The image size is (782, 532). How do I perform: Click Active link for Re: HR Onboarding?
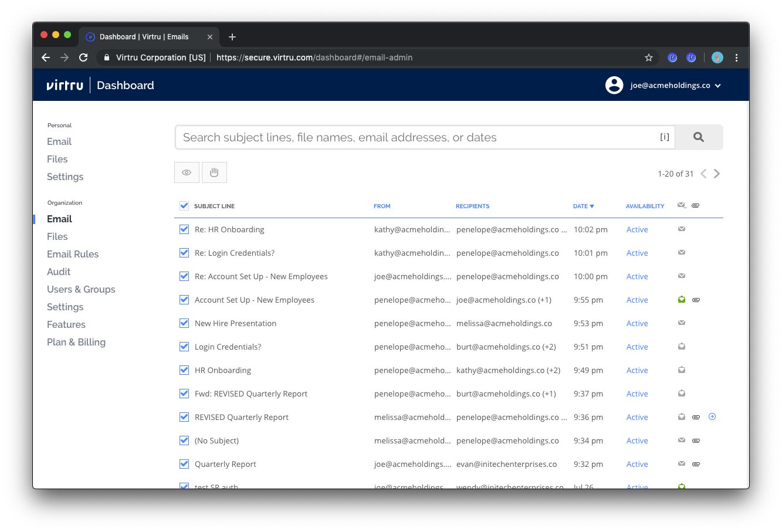pos(637,229)
